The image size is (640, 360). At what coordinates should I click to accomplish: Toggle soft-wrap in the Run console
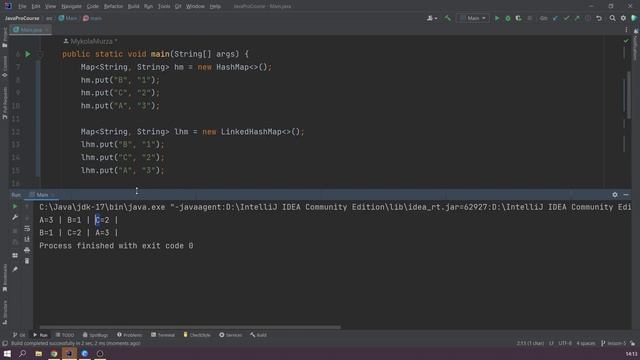pyautogui.click(x=27, y=228)
